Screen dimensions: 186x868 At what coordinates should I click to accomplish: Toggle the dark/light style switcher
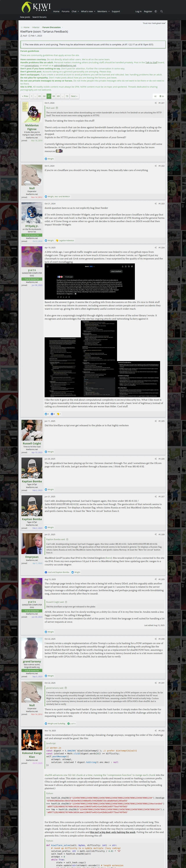point(156,11)
